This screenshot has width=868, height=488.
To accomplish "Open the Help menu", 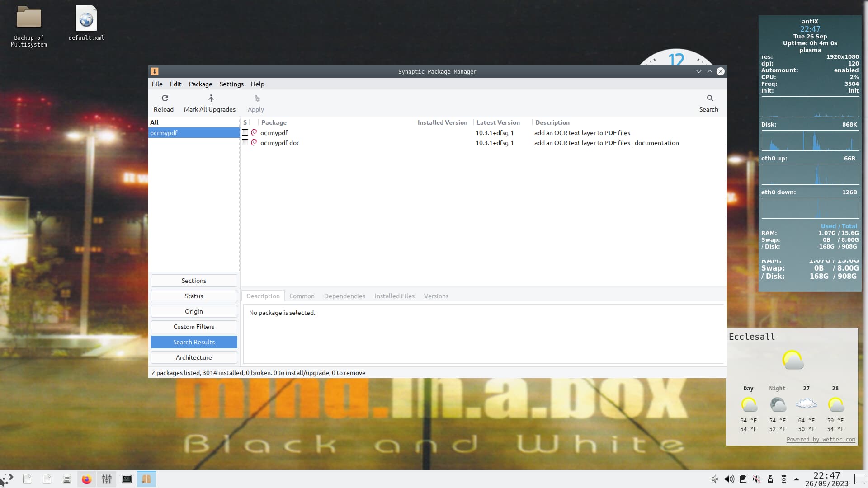I will [258, 84].
